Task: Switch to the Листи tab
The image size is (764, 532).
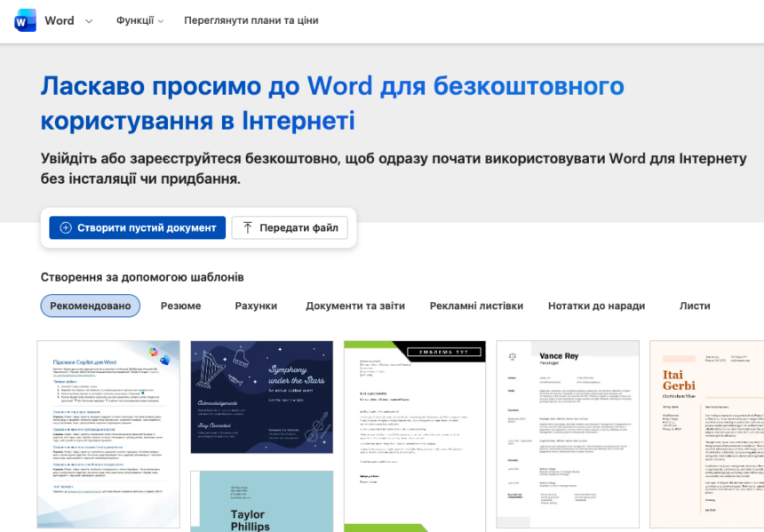Action: [695, 306]
